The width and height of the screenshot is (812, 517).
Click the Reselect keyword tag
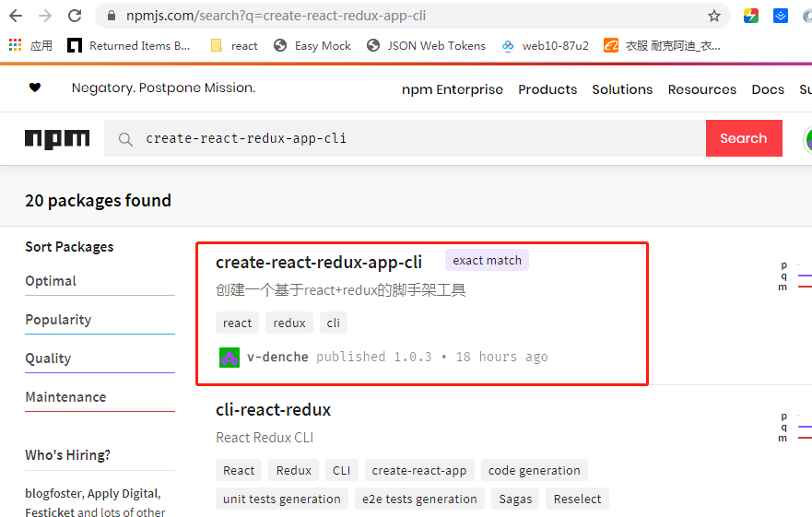point(577,499)
